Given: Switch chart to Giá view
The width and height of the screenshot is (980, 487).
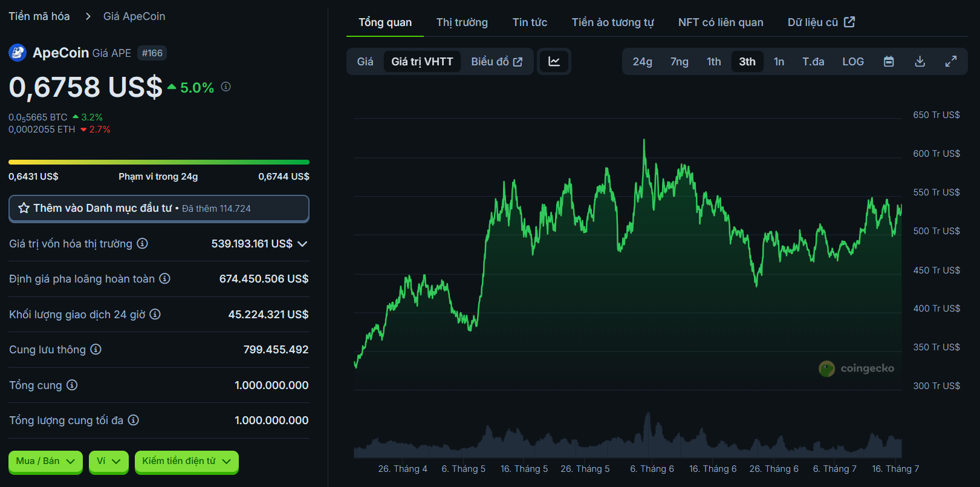Looking at the screenshot, I should [365, 62].
